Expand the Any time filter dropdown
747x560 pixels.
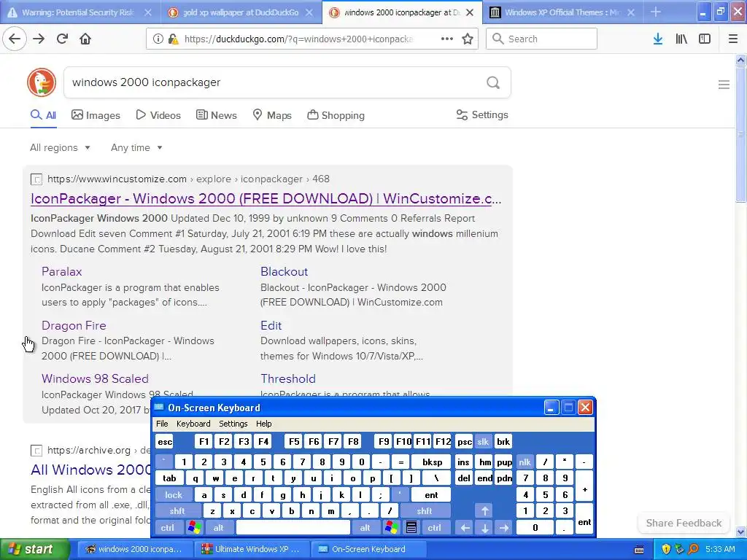[136, 147]
